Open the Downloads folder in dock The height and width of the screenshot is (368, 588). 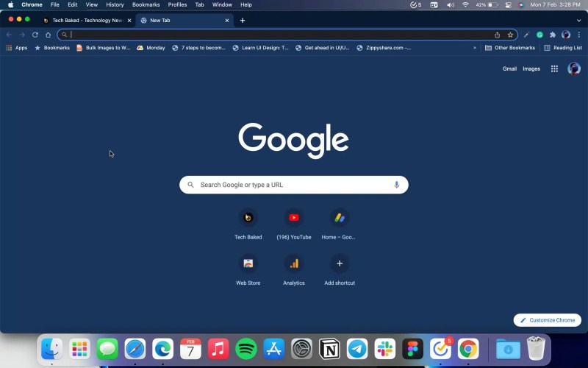(x=508, y=349)
